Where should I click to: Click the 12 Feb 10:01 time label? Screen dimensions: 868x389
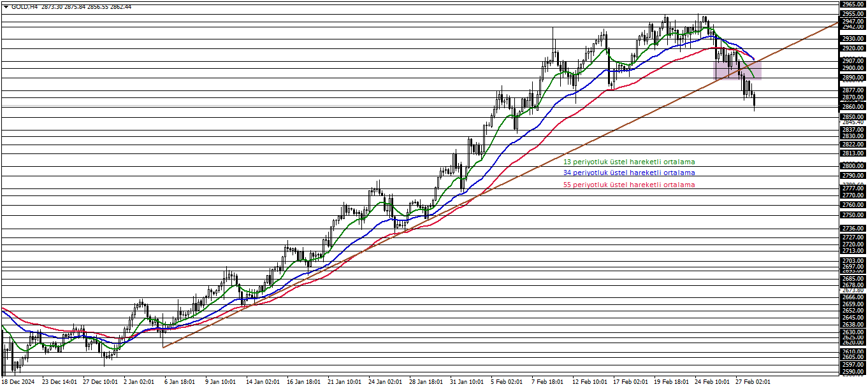click(590, 381)
